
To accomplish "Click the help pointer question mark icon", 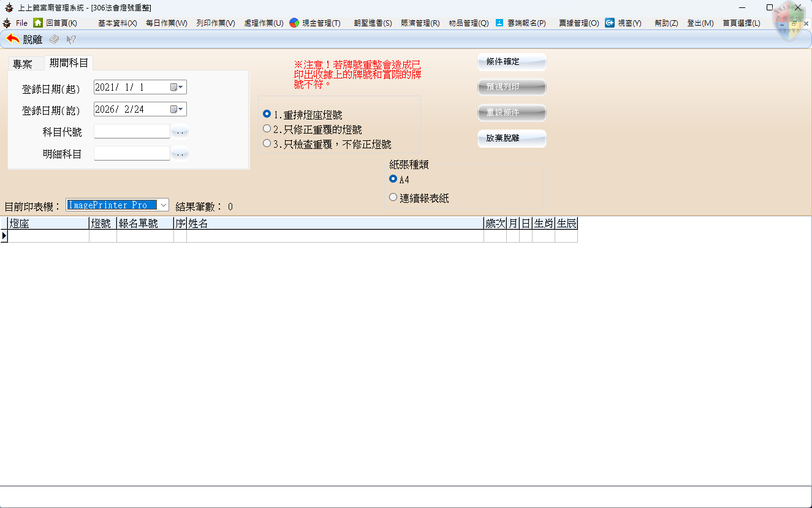I will tap(71, 39).
